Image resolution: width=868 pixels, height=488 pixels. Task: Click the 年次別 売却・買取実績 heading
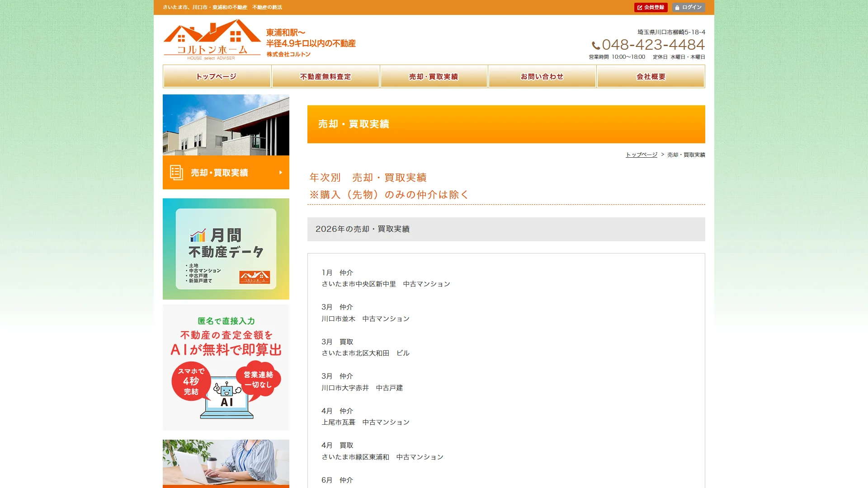pos(368,178)
